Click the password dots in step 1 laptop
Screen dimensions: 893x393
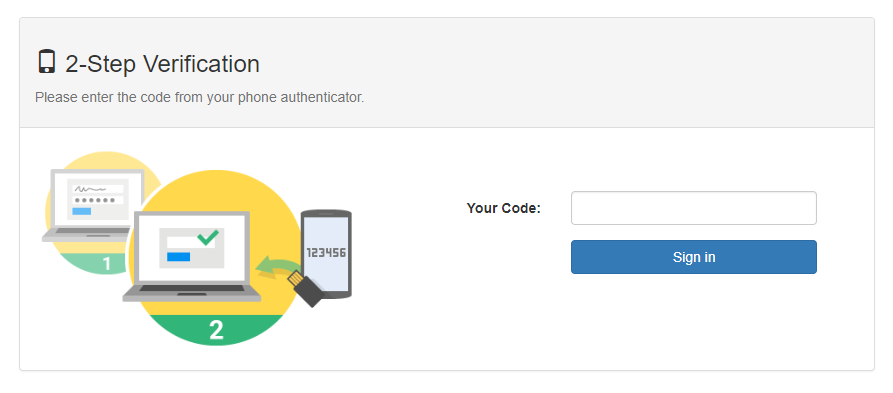click(98, 200)
